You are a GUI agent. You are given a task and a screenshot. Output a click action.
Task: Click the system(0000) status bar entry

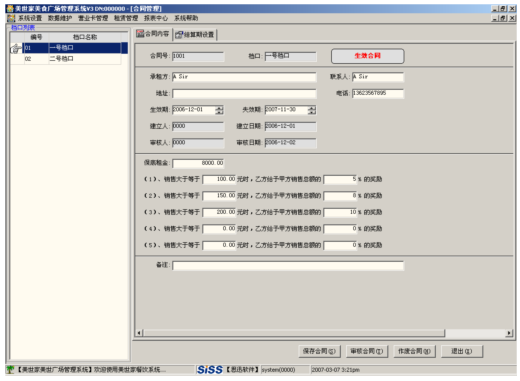click(278, 370)
